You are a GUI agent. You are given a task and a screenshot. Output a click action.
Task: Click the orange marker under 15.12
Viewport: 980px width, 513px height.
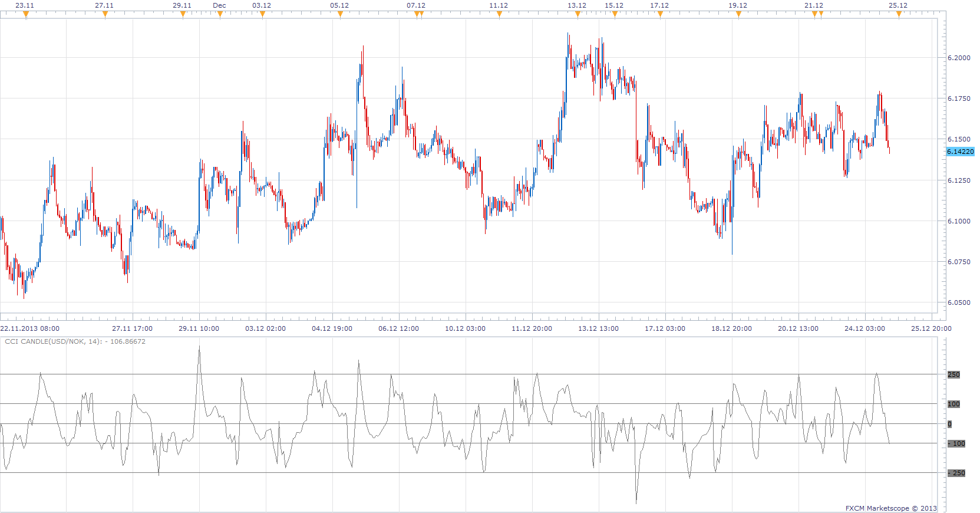615,14
